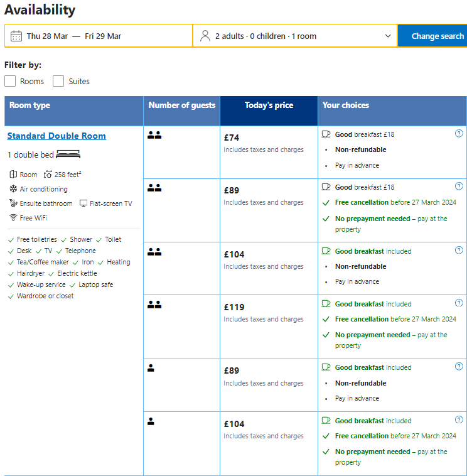Viewport: 467px width, 476px height.
Task: Open the 2 adults 0 children selector
Action: pos(295,36)
